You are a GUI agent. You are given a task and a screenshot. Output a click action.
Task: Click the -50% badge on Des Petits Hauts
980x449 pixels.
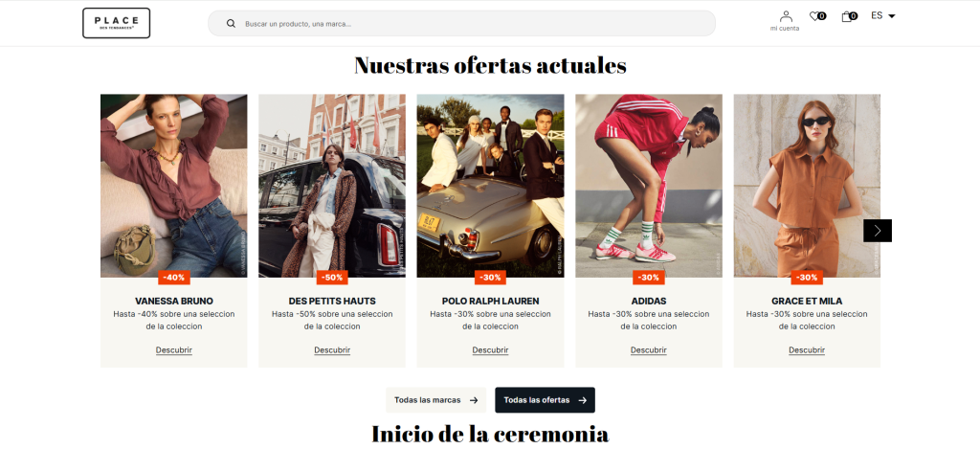tap(332, 278)
